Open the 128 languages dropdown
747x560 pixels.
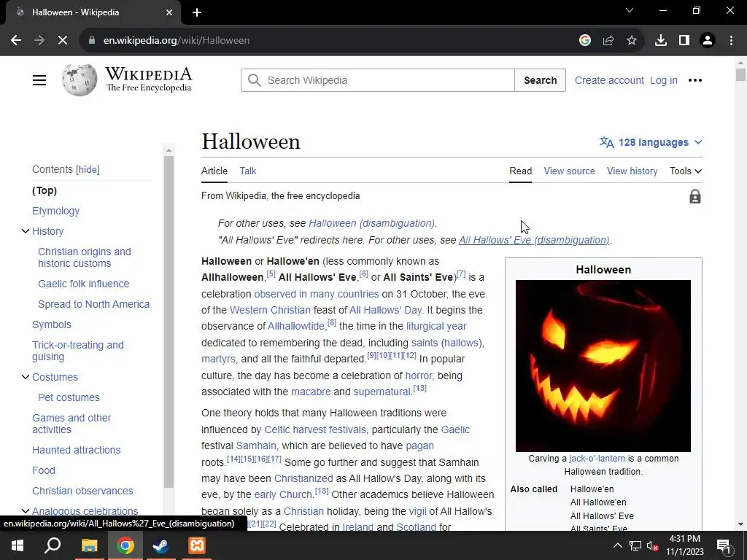[651, 142]
